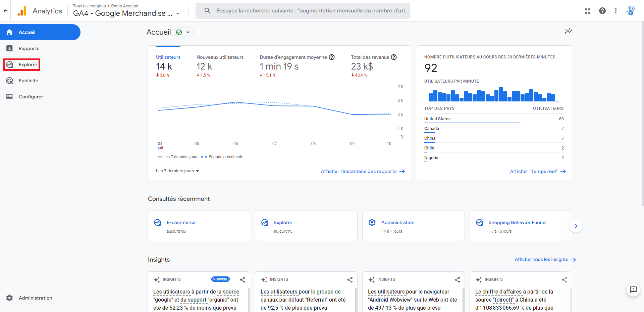Open the Les 7 derniers jours dropdown
This screenshot has width=644, height=312.
[177, 171]
